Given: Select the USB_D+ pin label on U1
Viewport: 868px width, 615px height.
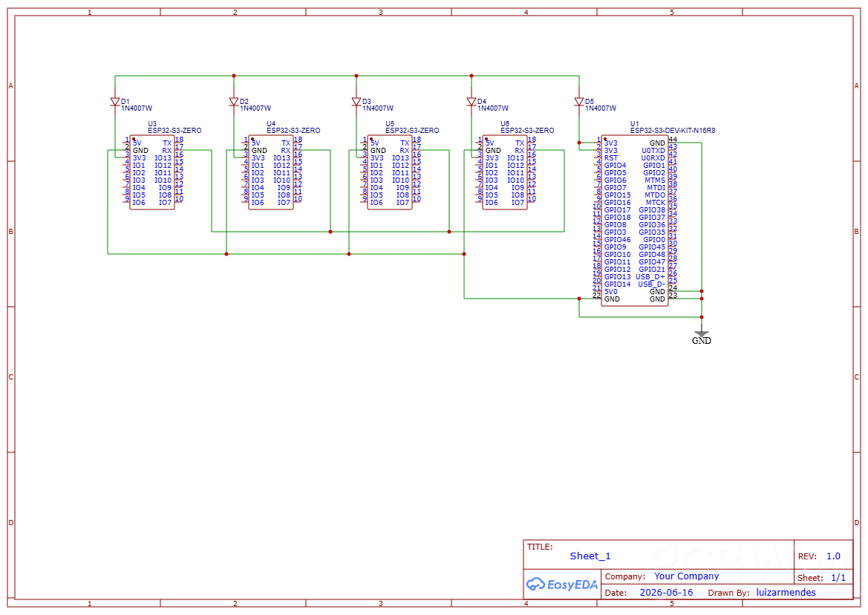Looking at the screenshot, I should tap(650, 277).
